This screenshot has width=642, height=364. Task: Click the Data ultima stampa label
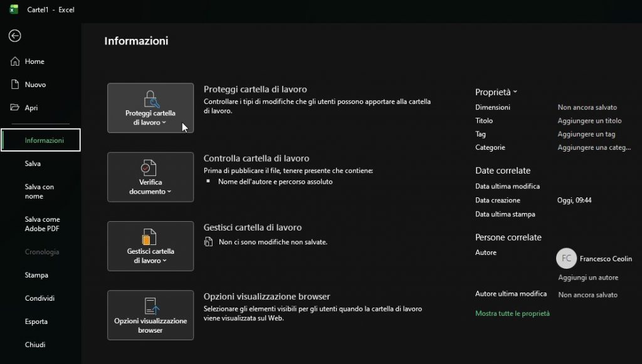click(x=505, y=214)
